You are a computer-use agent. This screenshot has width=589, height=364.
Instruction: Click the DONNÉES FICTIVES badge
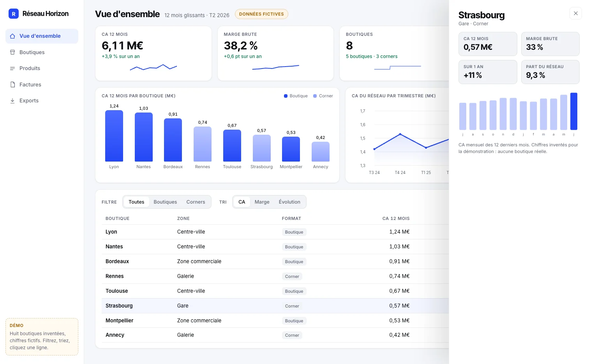261,14
